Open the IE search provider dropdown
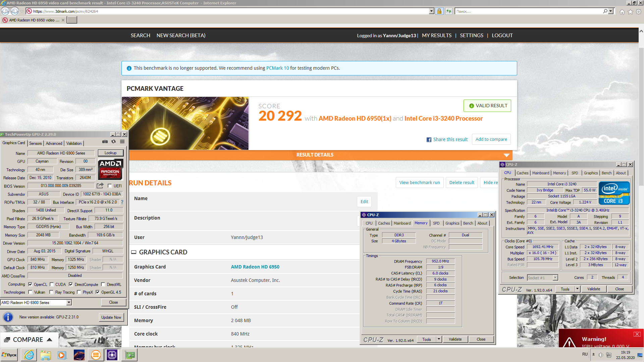 point(611,11)
